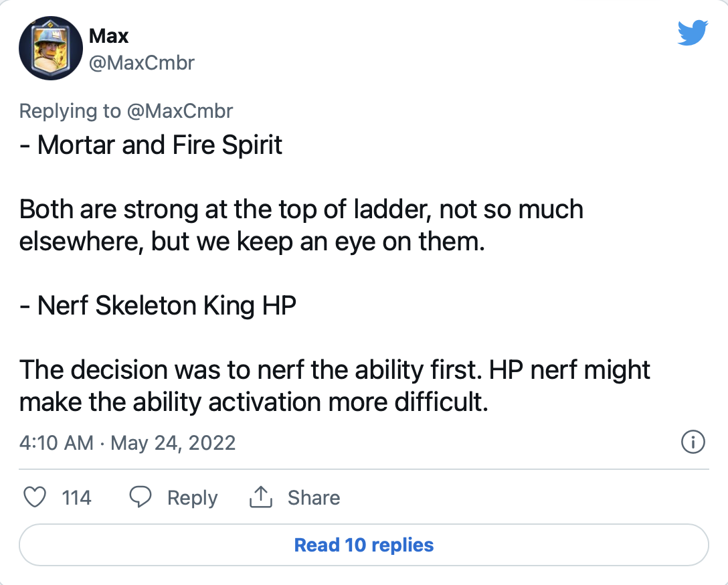Click the Mortar and Fire Spirit line

click(151, 145)
